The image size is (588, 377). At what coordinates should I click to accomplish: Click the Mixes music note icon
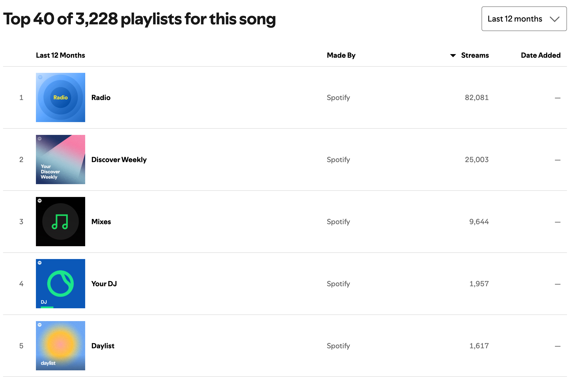point(60,222)
